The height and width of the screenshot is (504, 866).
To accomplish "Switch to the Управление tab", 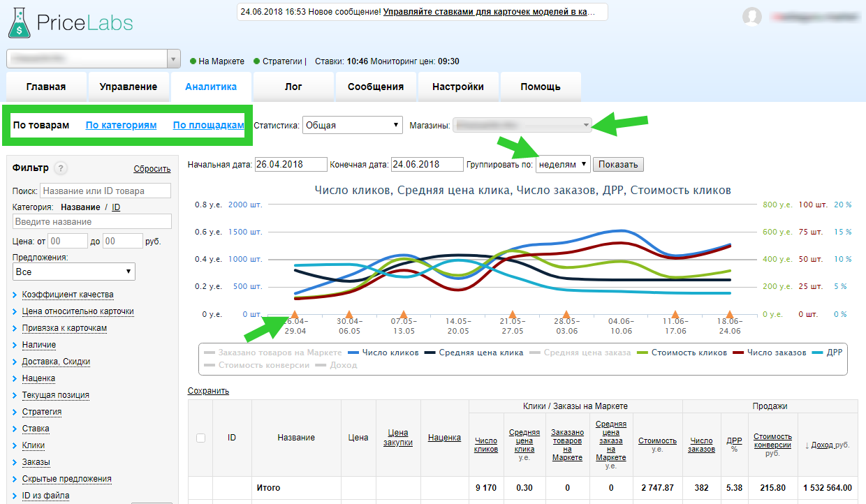I will [129, 87].
